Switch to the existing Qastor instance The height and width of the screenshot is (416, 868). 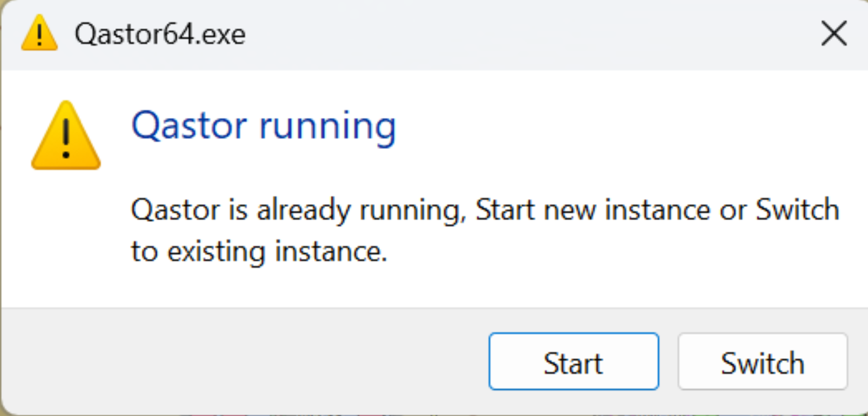[x=762, y=361]
